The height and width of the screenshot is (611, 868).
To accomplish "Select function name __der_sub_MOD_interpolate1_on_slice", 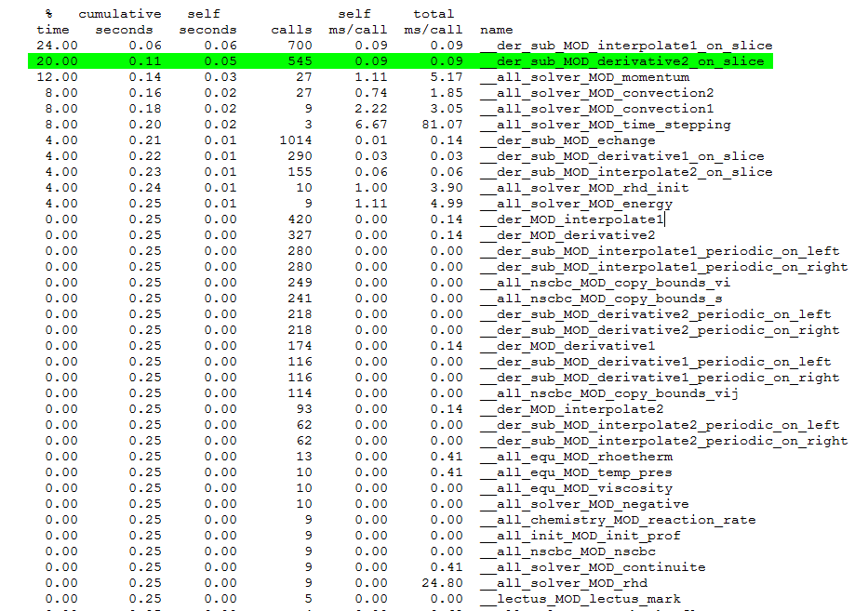I will pos(626,46).
